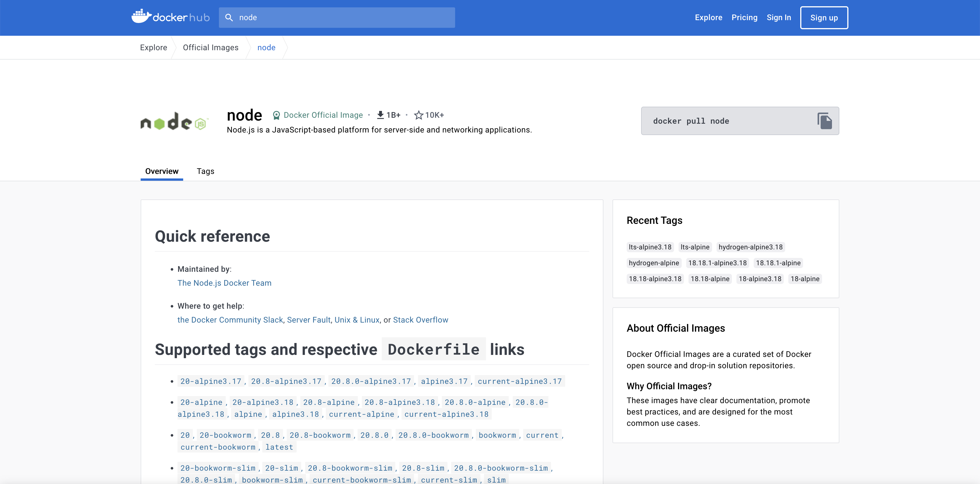This screenshot has height=484, width=980.
Task: Select the Overview tab
Action: [162, 171]
